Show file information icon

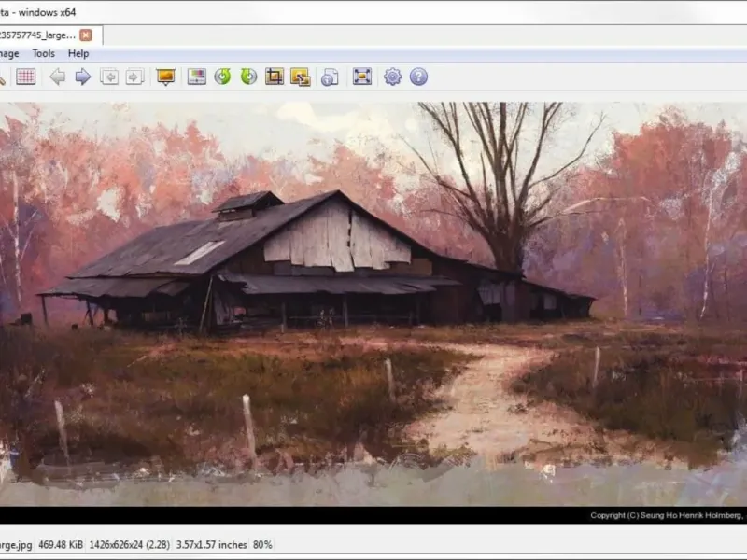(x=330, y=77)
